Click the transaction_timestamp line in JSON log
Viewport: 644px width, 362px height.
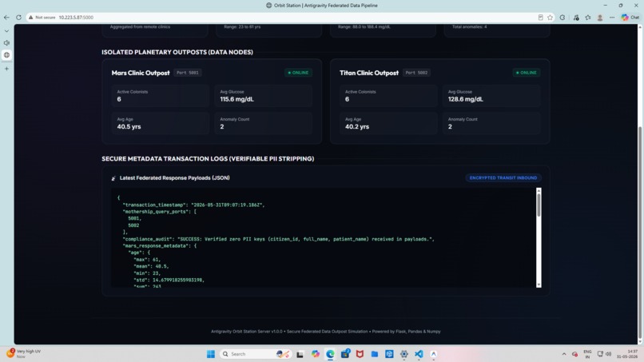(x=193, y=205)
